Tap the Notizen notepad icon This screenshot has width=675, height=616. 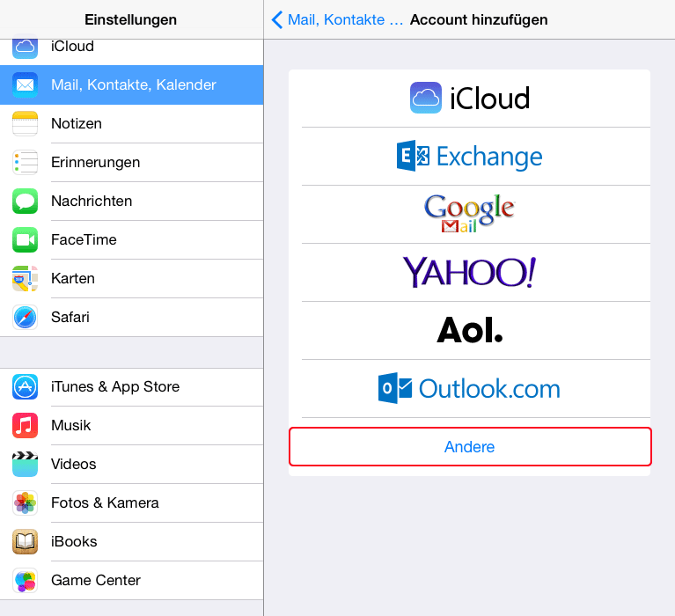[25, 123]
